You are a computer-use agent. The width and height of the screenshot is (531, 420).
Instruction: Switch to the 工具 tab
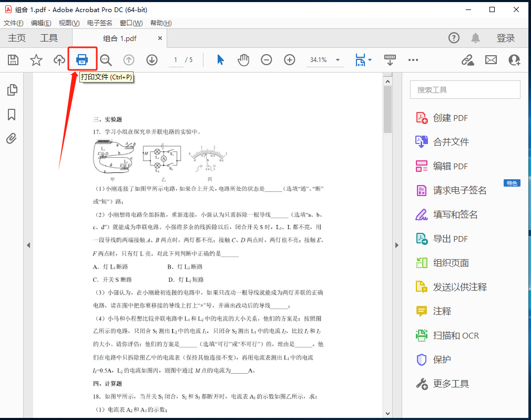49,38
